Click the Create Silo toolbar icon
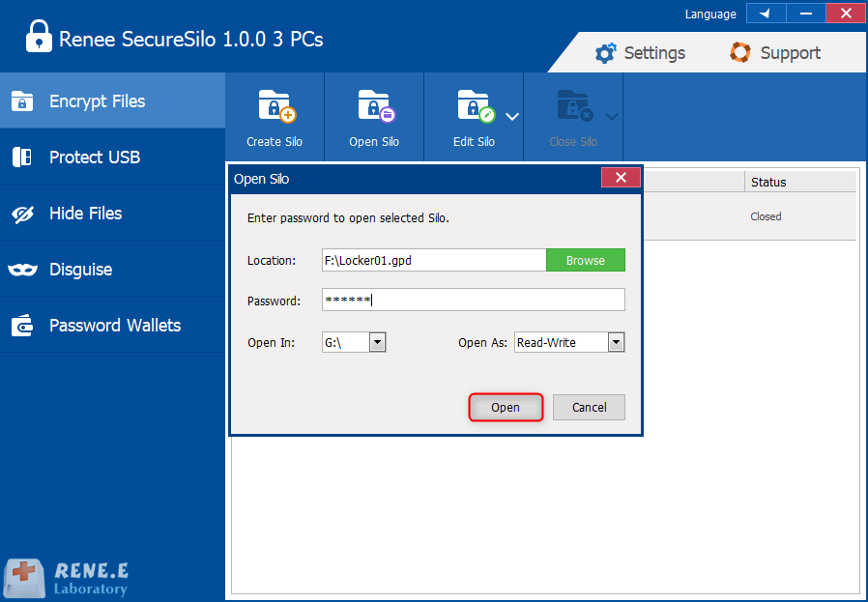 point(275,106)
